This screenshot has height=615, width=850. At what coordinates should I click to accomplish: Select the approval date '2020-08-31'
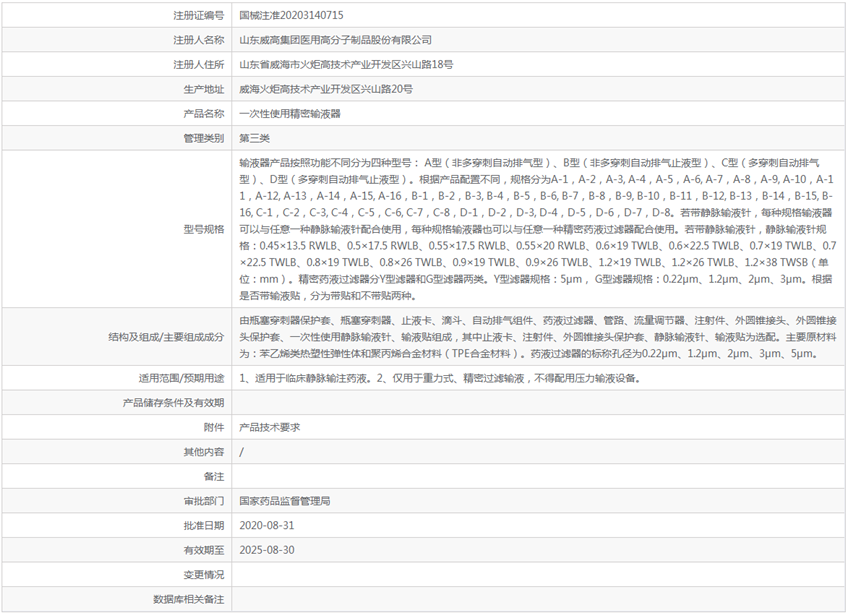[267, 526]
